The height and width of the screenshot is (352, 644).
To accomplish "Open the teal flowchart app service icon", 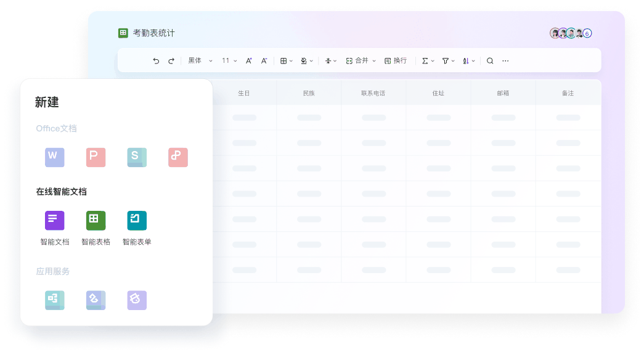I will [x=55, y=300].
